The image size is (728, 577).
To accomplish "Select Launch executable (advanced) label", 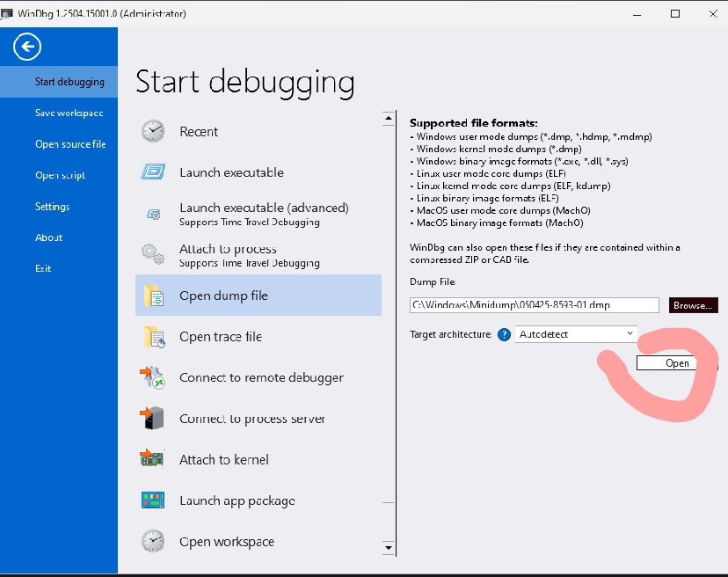I will [x=264, y=208].
